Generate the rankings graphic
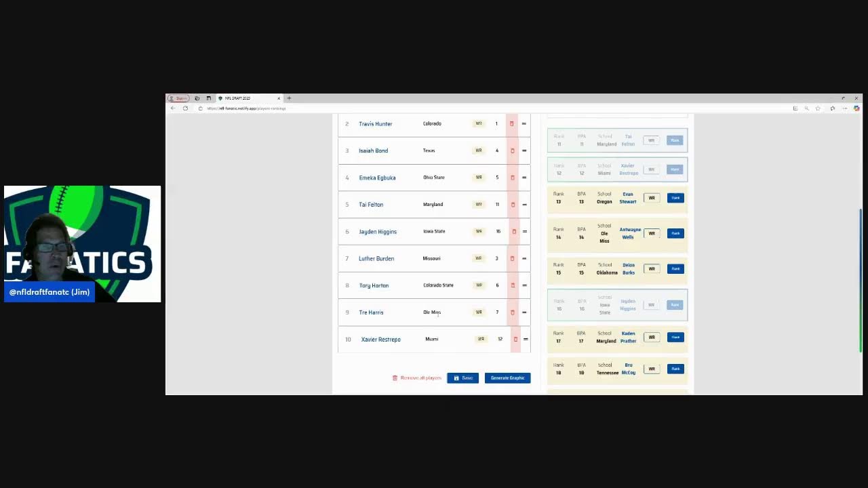The height and width of the screenshot is (488, 868). click(x=508, y=378)
